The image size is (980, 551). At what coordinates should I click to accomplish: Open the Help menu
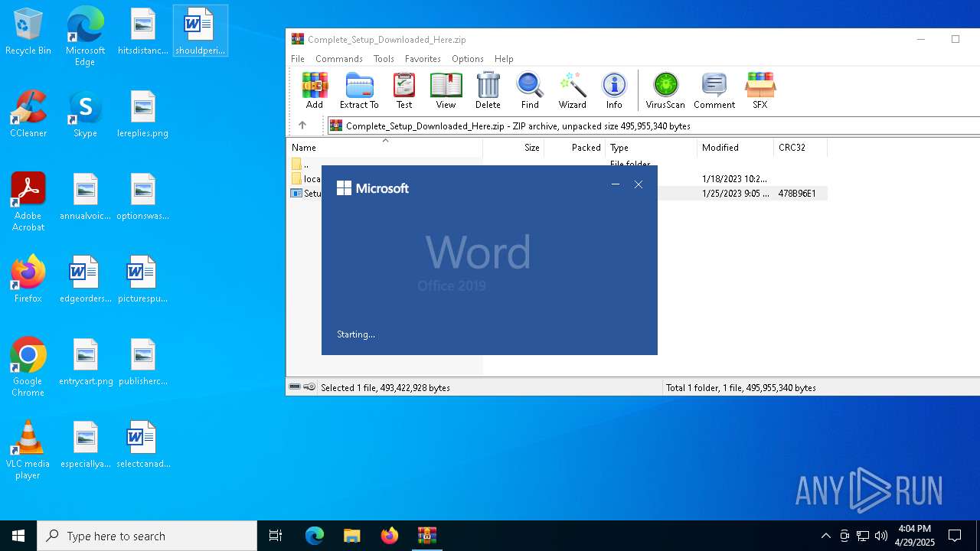(x=504, y=59)
